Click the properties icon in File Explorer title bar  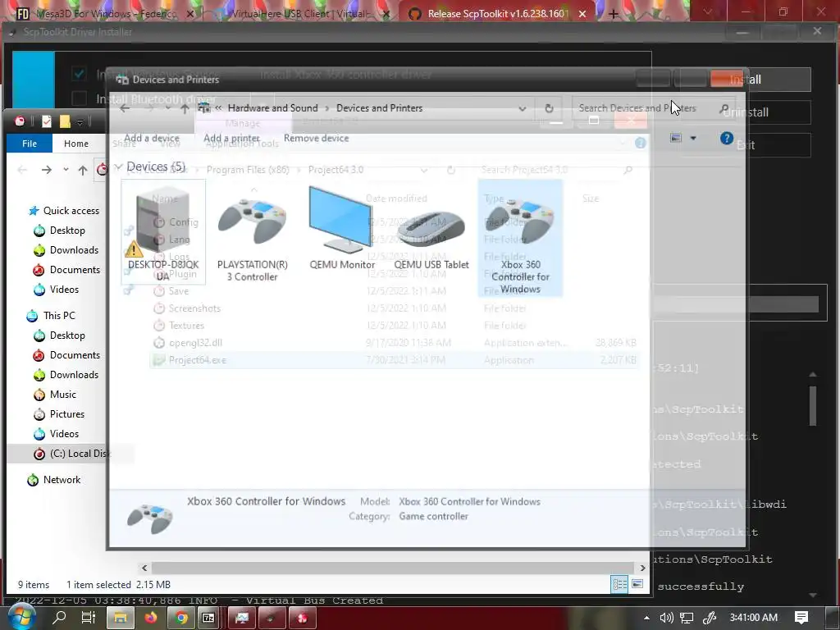(47, 121)
